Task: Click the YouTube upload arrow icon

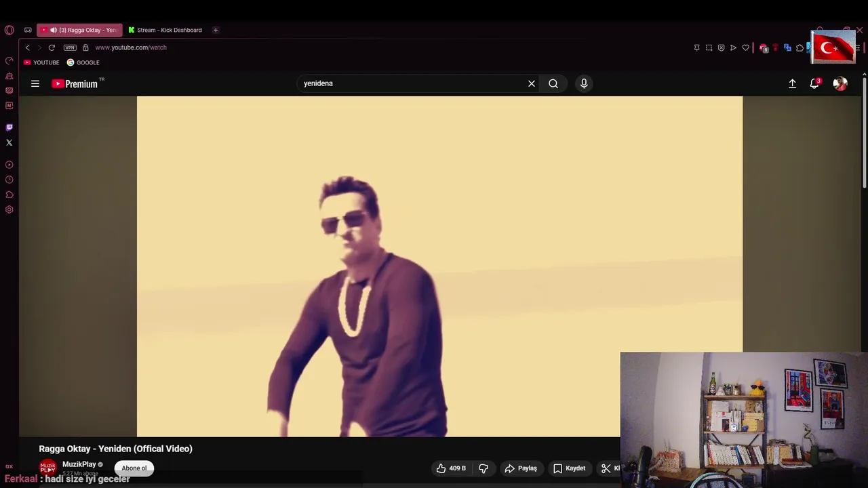Action: 792,83
